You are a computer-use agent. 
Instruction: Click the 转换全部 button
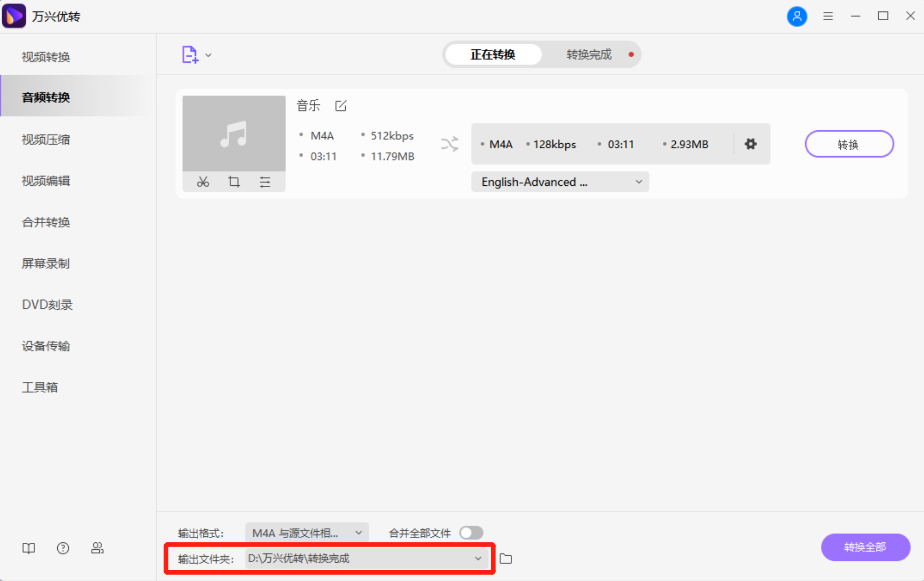865,547
